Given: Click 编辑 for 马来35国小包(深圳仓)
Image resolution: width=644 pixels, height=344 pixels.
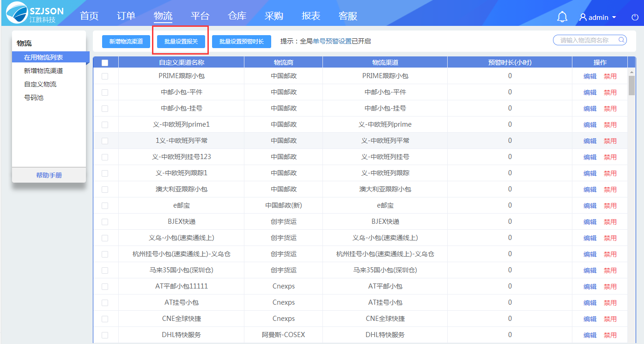Looking at the screenshot, I should pos(590,270).
